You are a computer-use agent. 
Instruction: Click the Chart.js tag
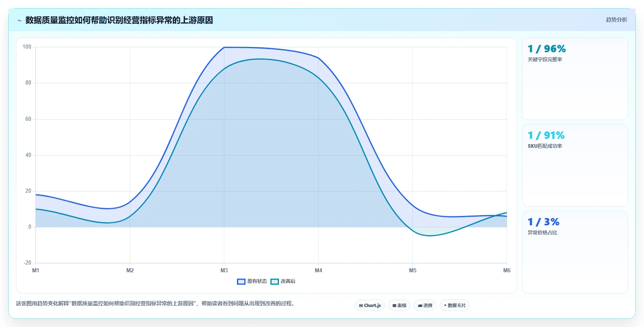pyautogui.click(x=370, y=305)
